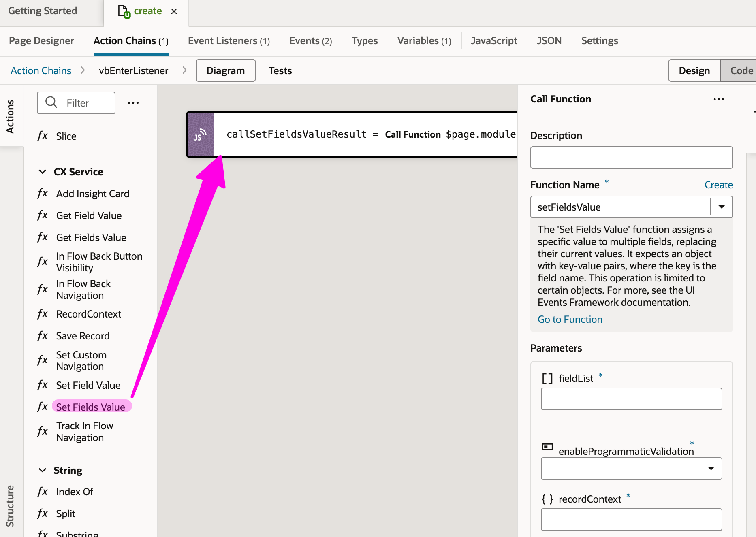Open the Action Chains tab
The image size is (756, 537).
[131, 41]
